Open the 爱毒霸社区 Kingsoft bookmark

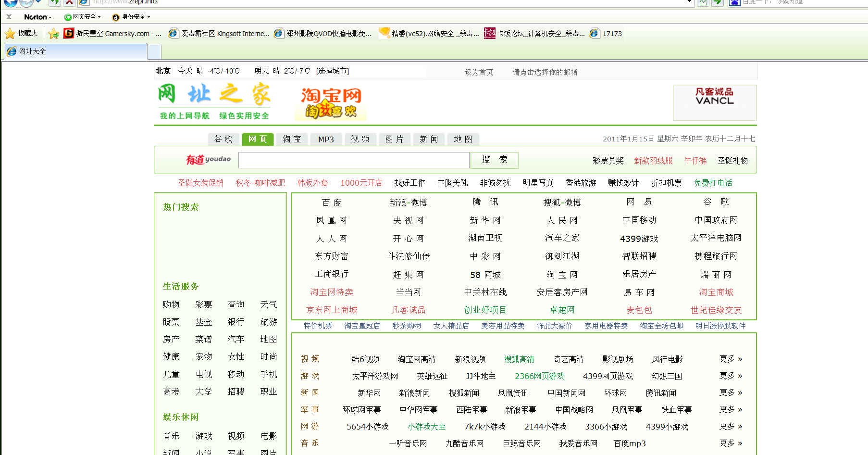(x=219, y=33)
